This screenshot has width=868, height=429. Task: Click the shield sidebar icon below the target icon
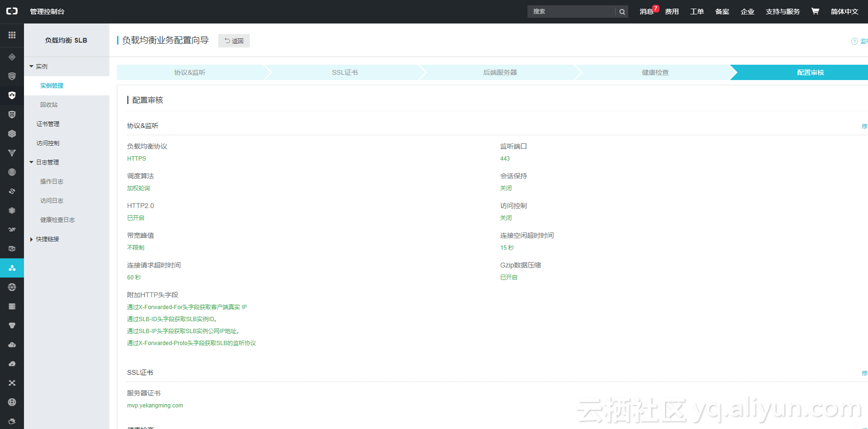click(12, 76)
